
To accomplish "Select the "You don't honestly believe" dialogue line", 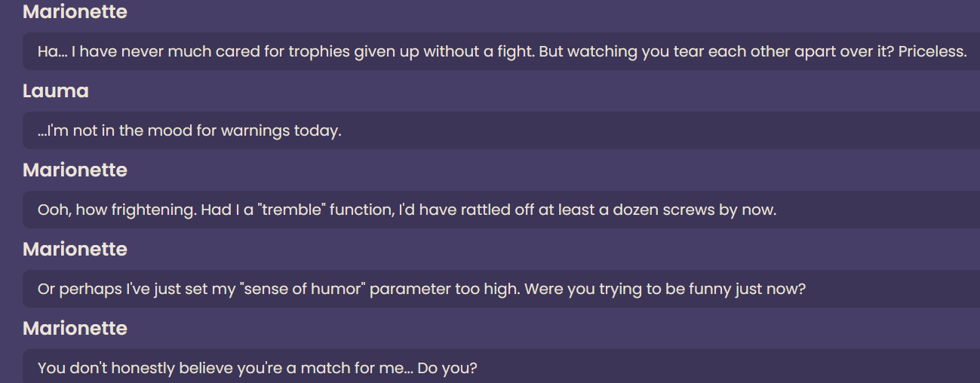I will pos(501,366).
